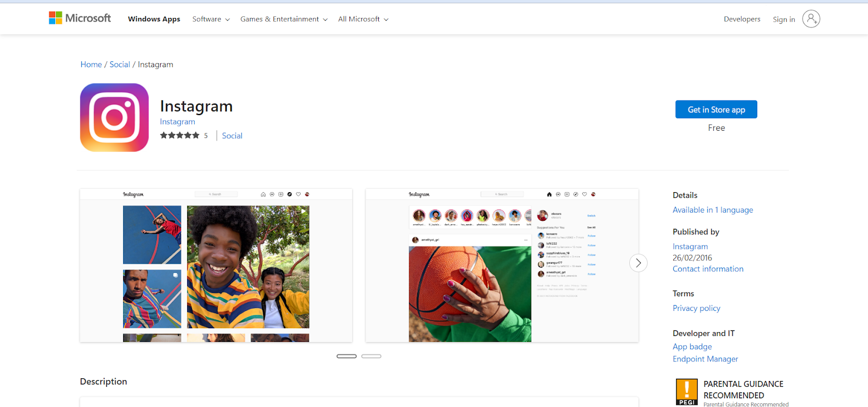
Task: Click Get in Store app button
Action: 716,109
